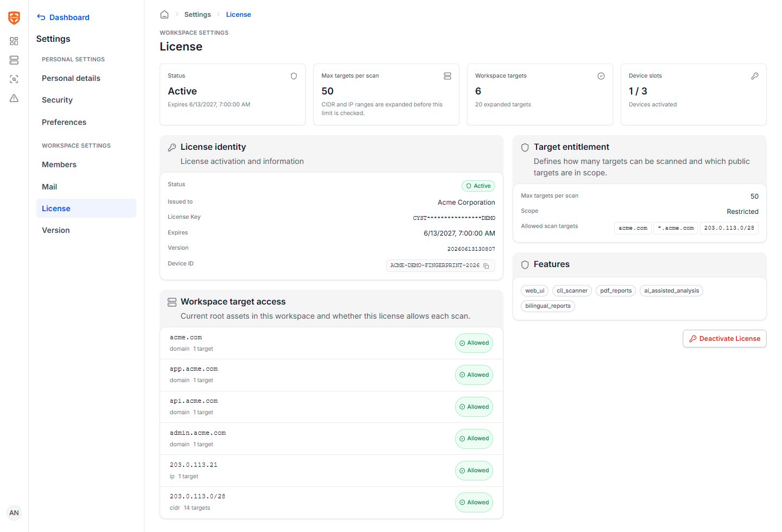Click the Allowed badge for admin.acme.com

click(474, 439)
